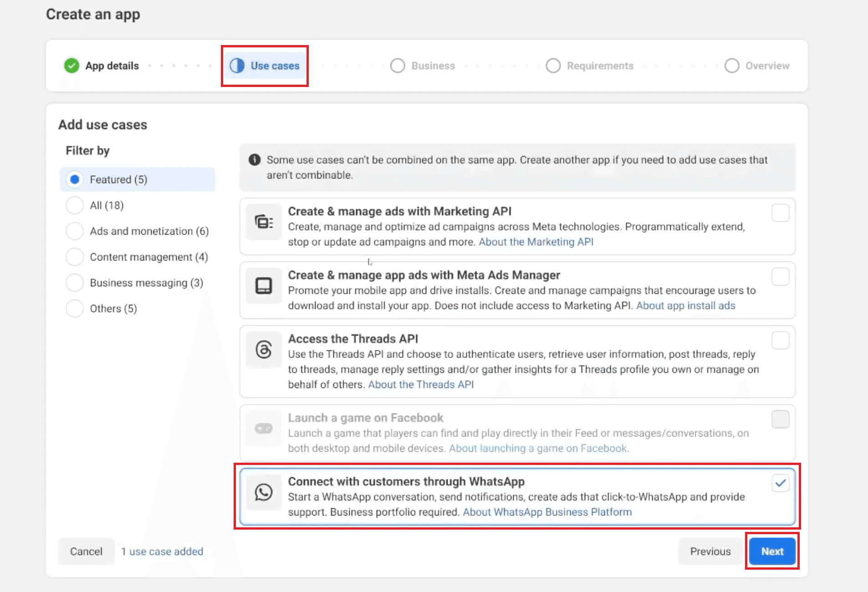Click the Business step circle icon

[x=398, y=66]
